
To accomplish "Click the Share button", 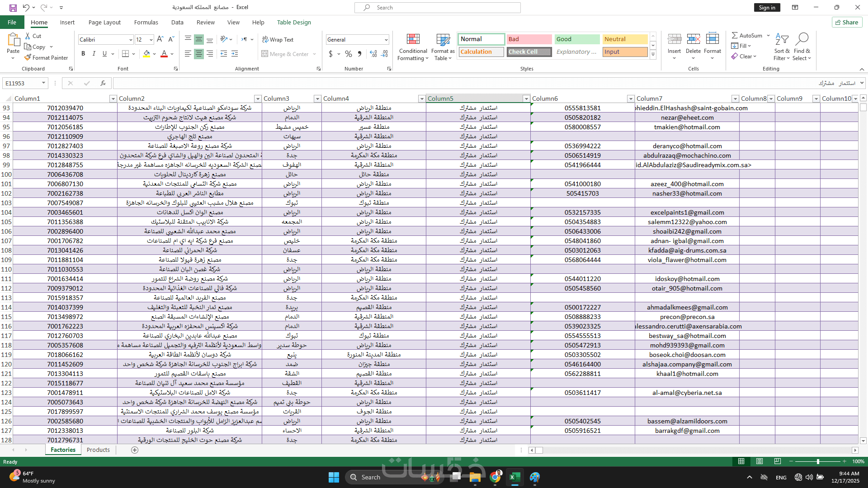I will pos(847,22).
